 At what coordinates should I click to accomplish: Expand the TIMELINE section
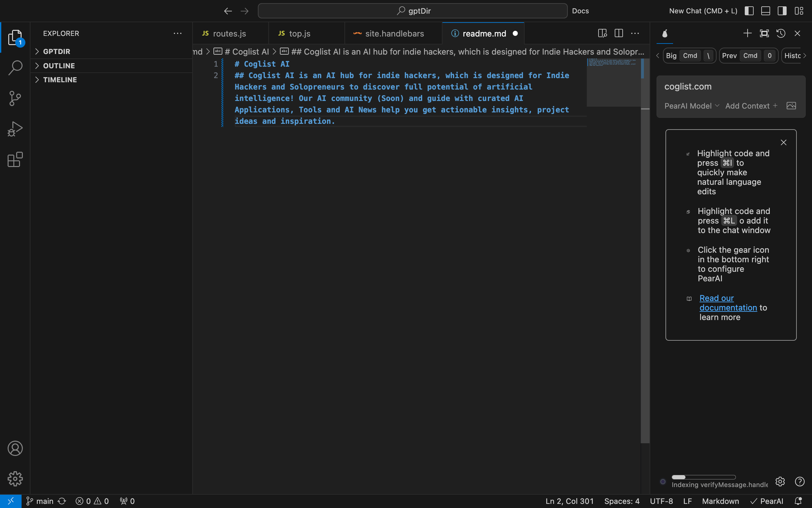tap(111, 80)
